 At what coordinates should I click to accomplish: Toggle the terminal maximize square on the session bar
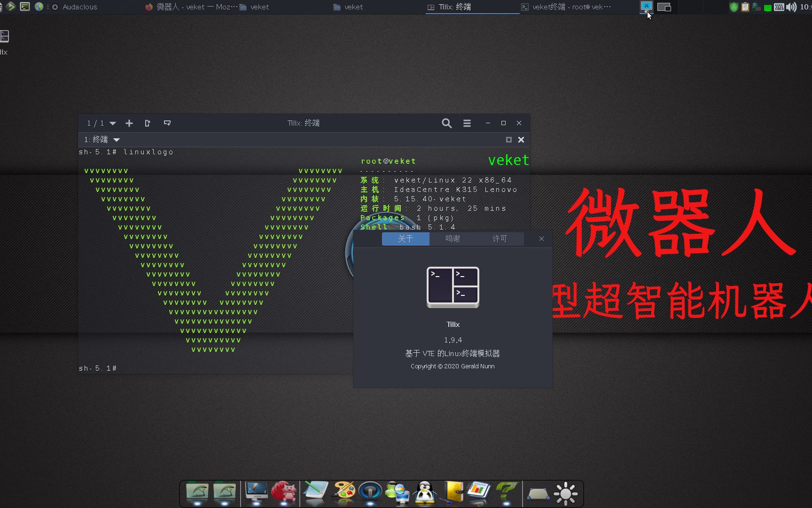coord(508,139)
